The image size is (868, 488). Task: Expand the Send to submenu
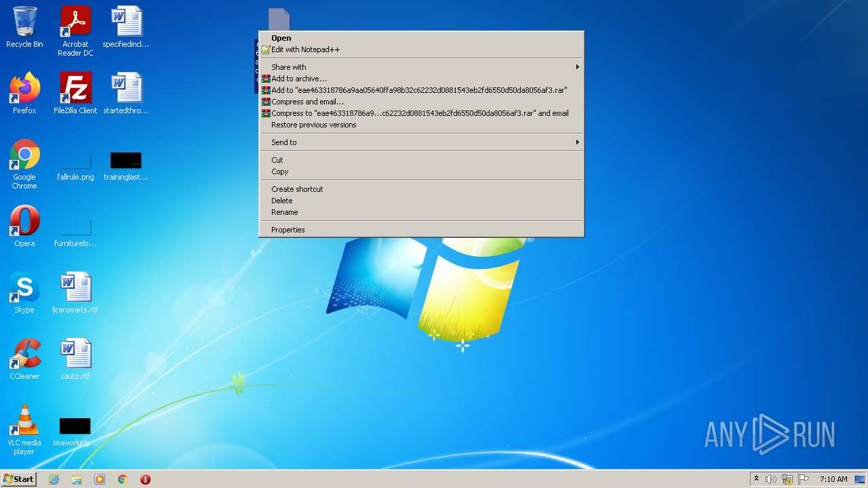[x=421, y=142]
